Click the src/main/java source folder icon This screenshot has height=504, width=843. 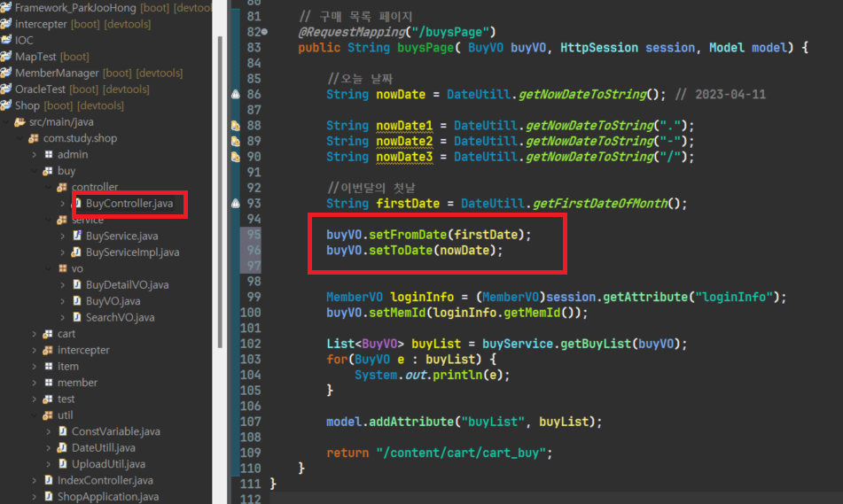coord(20,122)
